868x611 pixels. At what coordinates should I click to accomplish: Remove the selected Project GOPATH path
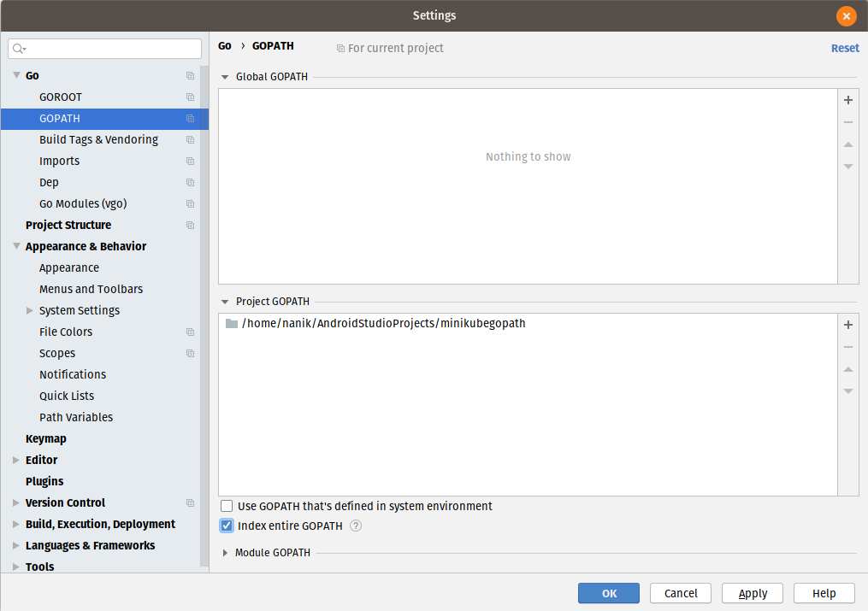(x=847, y=347)
